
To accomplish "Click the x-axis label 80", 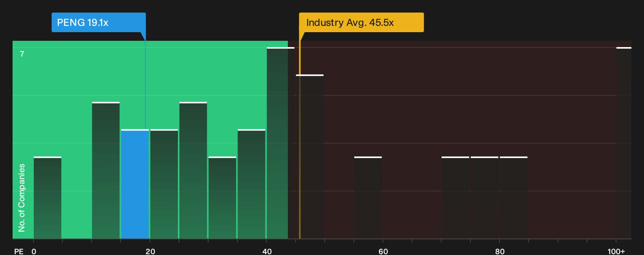I will pyautogui.click(x=500, y=251).
